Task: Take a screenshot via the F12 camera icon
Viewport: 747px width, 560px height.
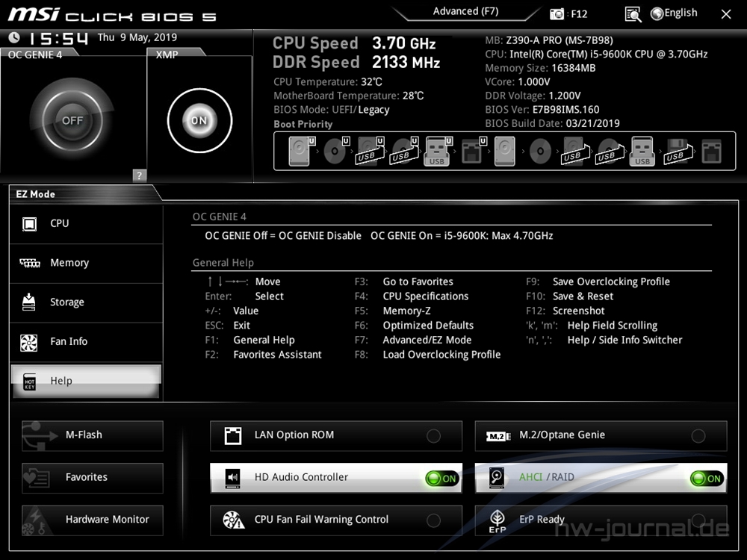Action: (x=557, y=13)
